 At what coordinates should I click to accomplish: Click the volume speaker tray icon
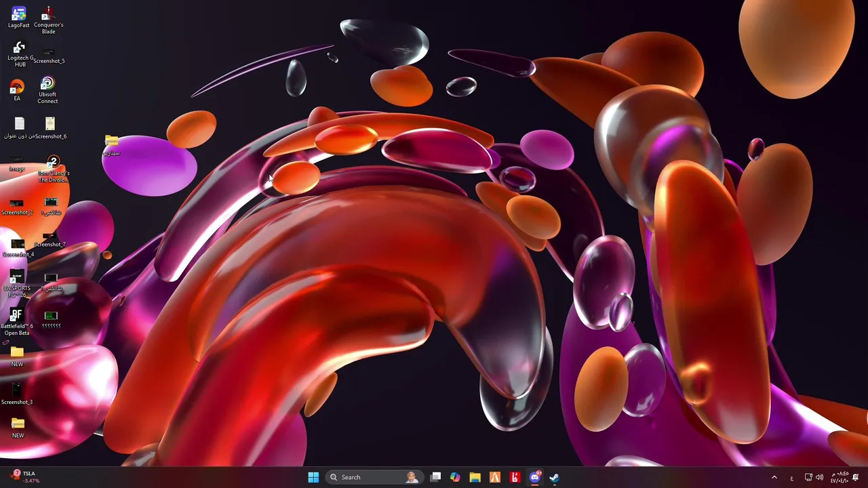point(819,477)
